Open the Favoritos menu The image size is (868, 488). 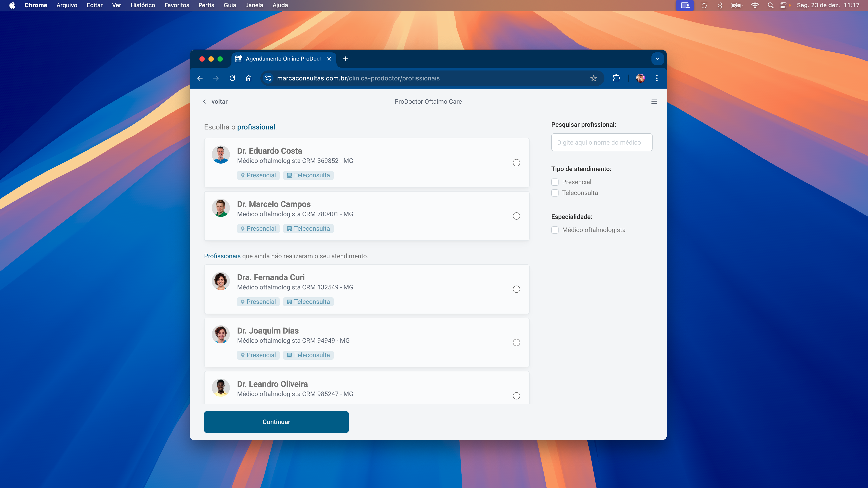tap(177, 5)
